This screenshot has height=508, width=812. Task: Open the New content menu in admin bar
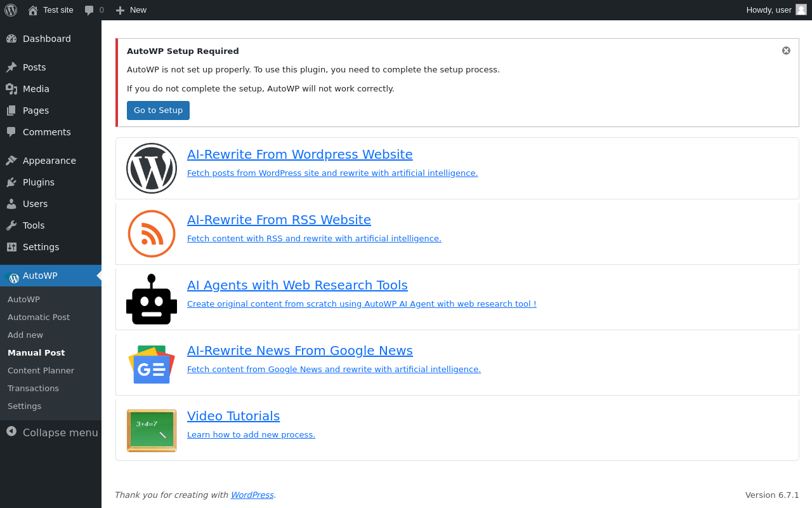click(131, 10)
